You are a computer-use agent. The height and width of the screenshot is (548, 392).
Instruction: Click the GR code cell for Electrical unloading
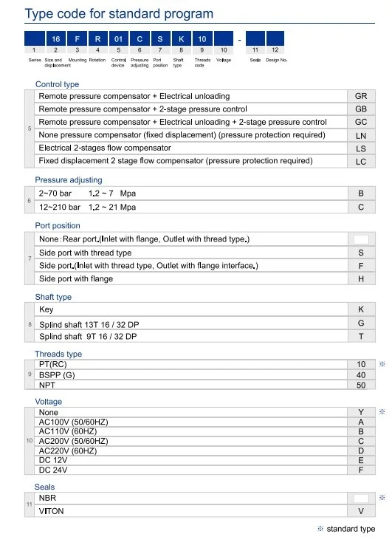(361, 96)
